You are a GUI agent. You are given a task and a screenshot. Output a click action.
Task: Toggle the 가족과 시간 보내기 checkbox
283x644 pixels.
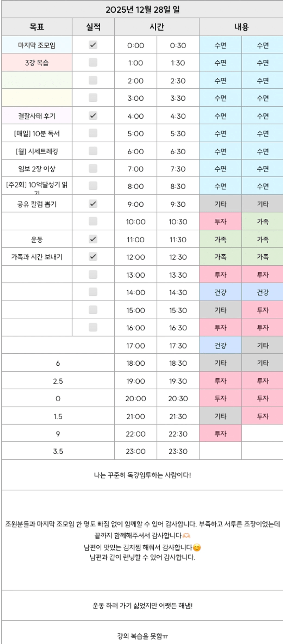coord(93,256)
